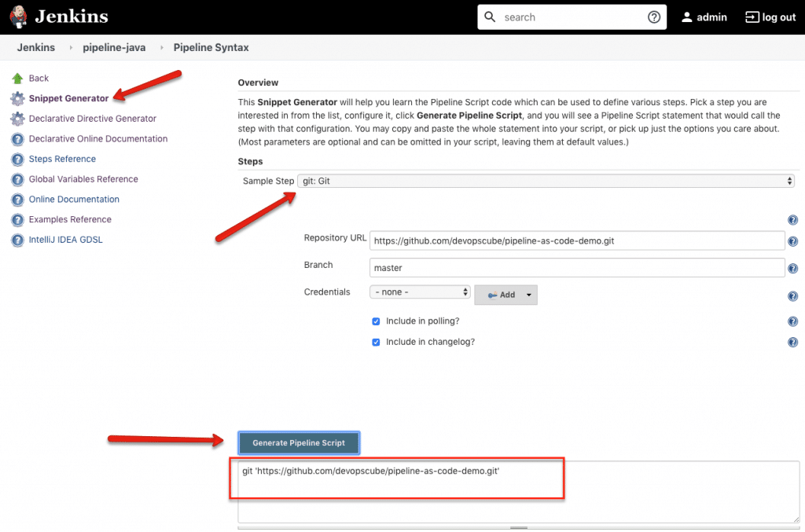The width and height of the screenshot is (805, 532).
Task: Click the Snippet Generator gear icon
Action: pyautogui.click(x=17, y=99)
